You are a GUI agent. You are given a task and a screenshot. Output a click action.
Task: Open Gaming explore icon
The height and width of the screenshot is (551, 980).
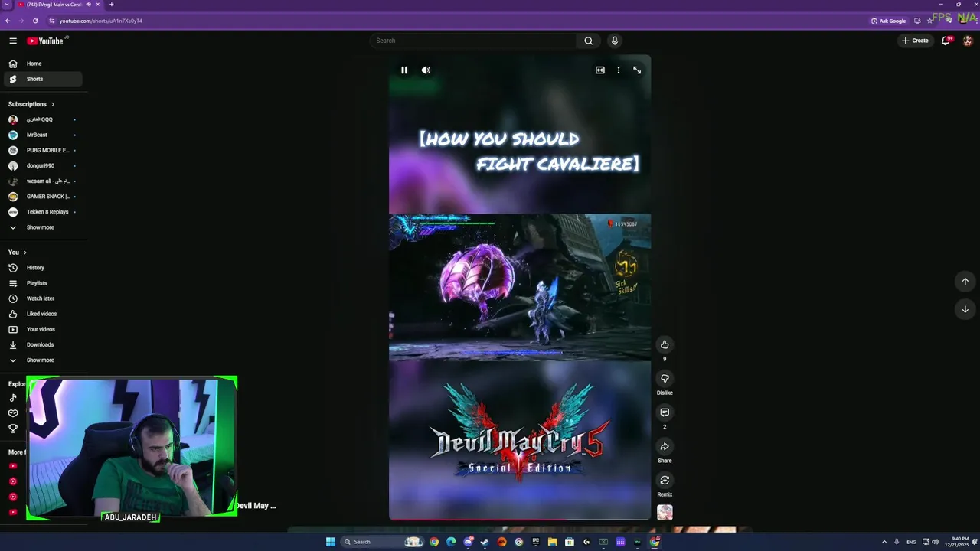13,413
